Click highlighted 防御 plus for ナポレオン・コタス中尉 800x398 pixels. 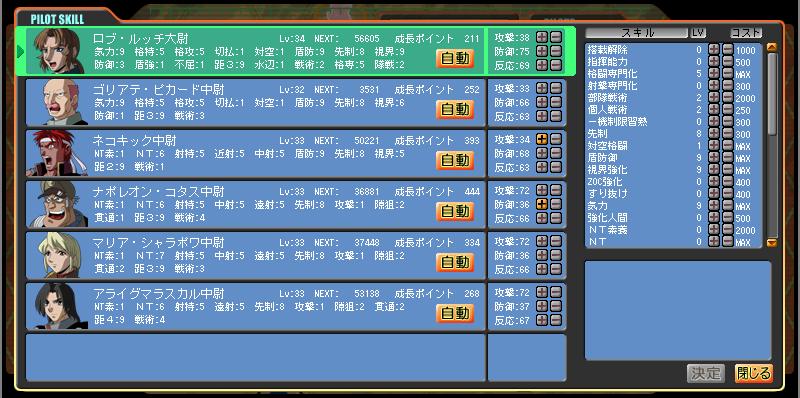pos(542,204)
